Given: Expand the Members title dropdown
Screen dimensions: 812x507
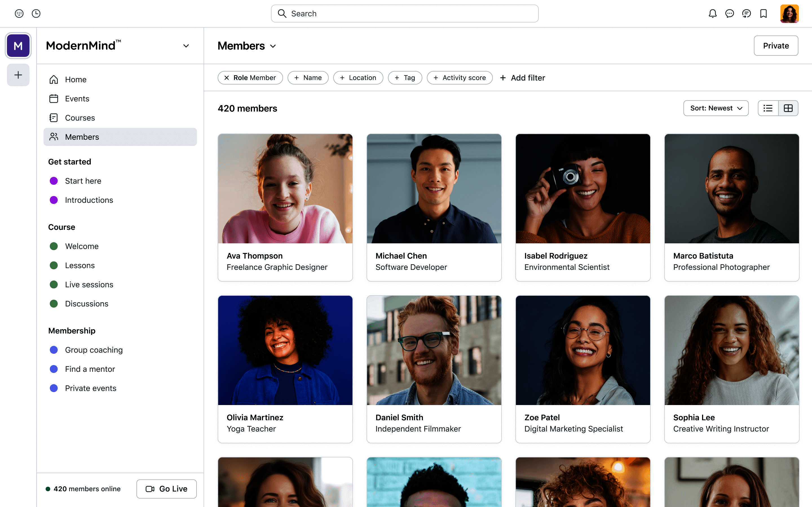Looking at the screenshot, I should [273, 46].
